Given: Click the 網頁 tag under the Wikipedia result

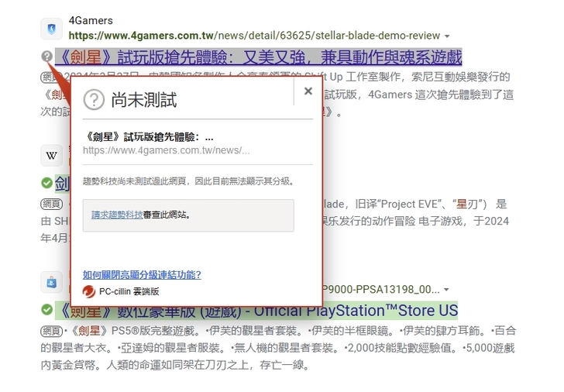Looking at the screenshot, I should pyautogui.click(x=51, y=205).
